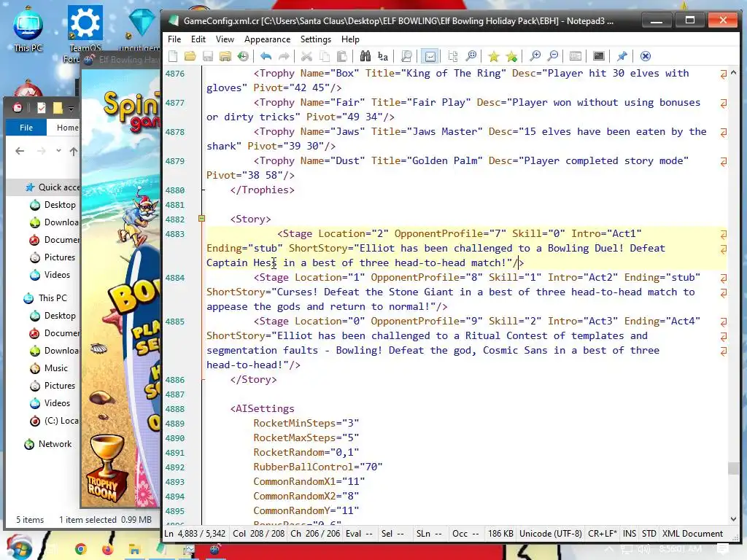Click the scrollbar down arrow in editor
The image size is (747, 560).
(733, 519)
